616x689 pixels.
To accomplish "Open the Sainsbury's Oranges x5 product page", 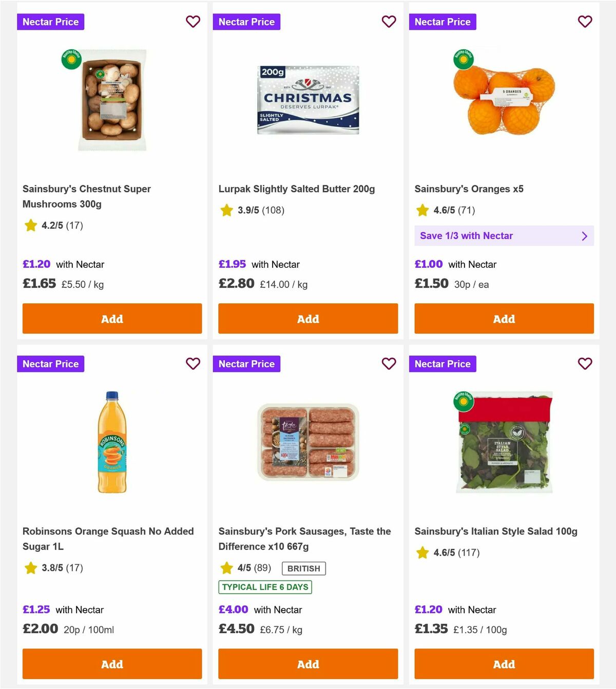I will click(x=469, y=189).
